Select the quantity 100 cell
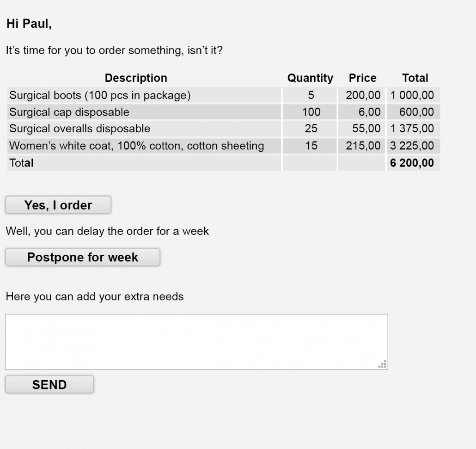Screen dimensions: 476x449 click(x=311, y=112)
